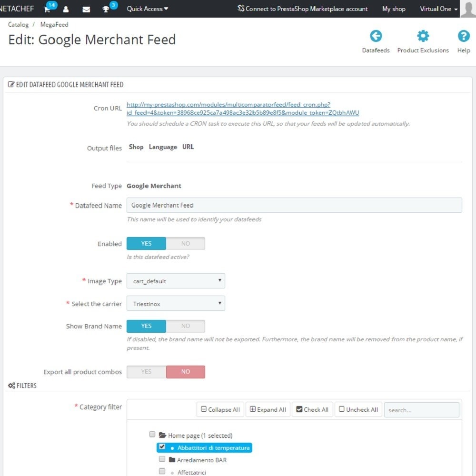Check the Home page category checkbox
Viewport: 476px width, 476px height.
click(x=152, y=434)
